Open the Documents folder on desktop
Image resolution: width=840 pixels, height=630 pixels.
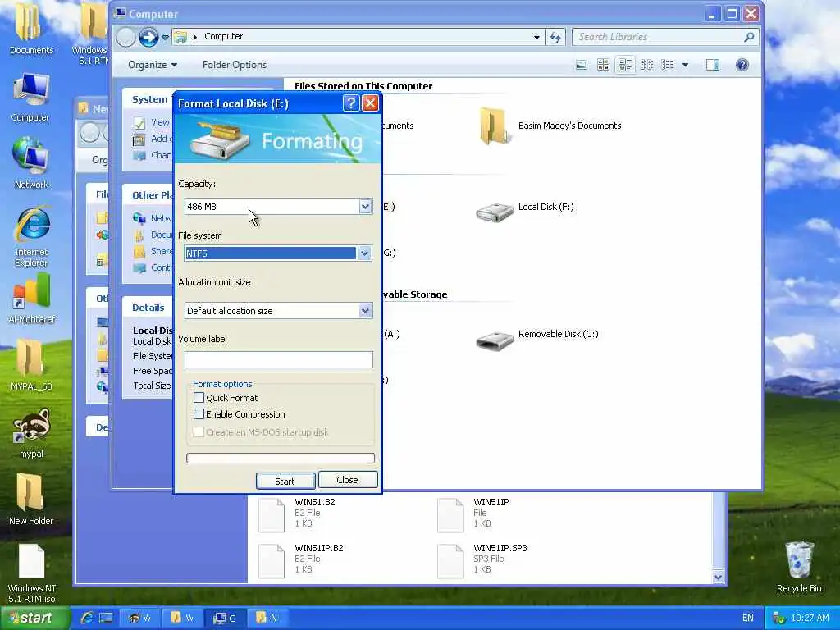pos(30,30)
